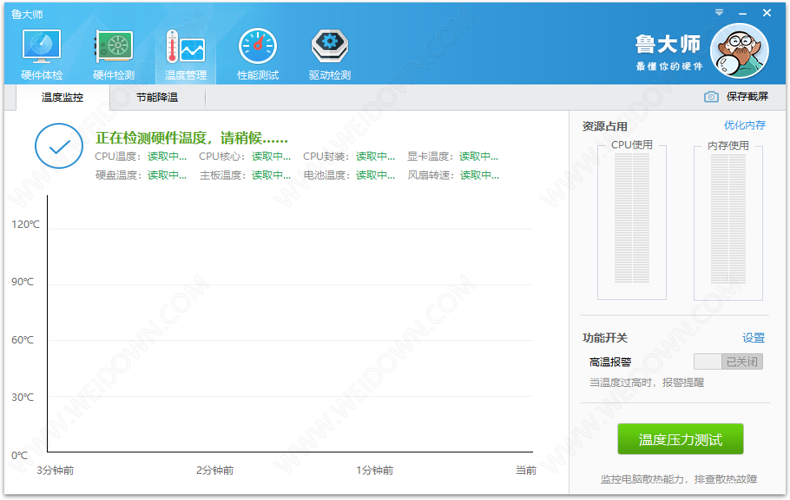Open the 设置 link under 功能开关
This screenshot has width=790, height=500.
click(x=753, y=338)
